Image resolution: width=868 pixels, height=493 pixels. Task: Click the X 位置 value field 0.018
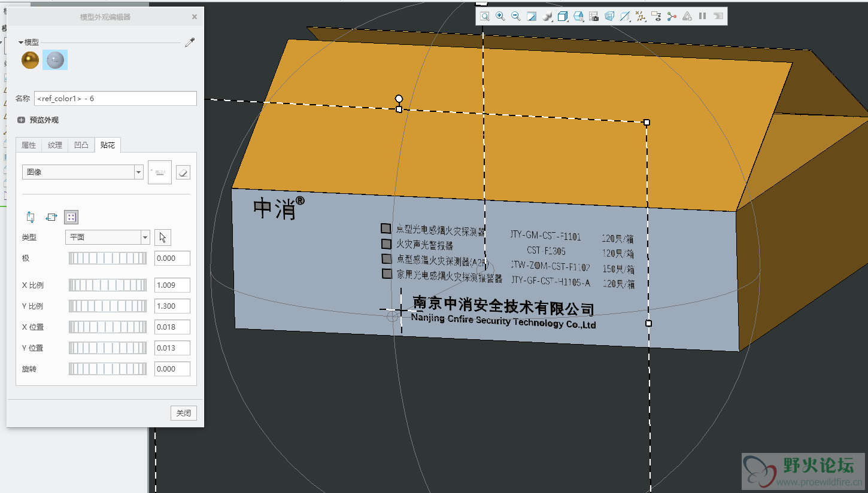(x=172, y=327)
